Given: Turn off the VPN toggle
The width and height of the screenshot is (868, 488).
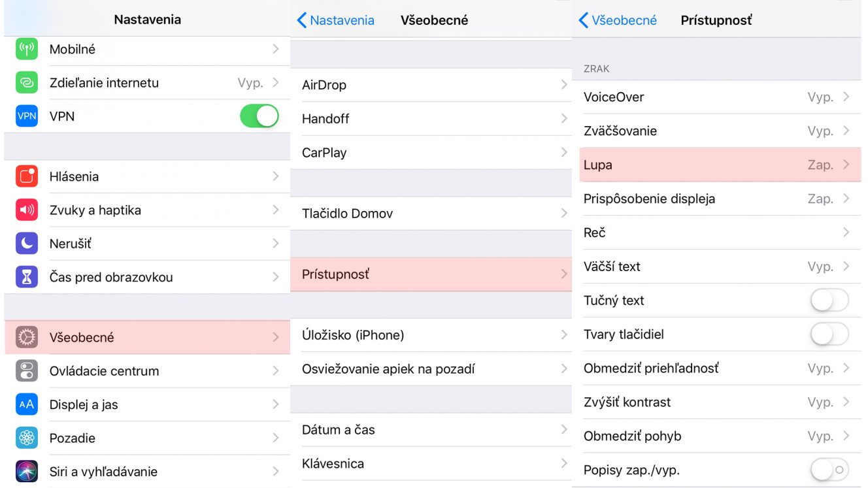Looking at the screenshot, I should pyautogui.click(x=259, y=116).
